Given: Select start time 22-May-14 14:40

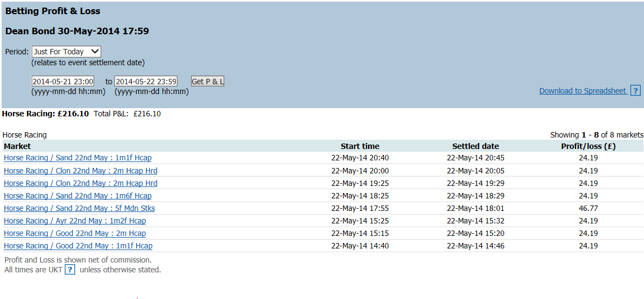Looking at the screenshot, I should (x=360, y=246).
